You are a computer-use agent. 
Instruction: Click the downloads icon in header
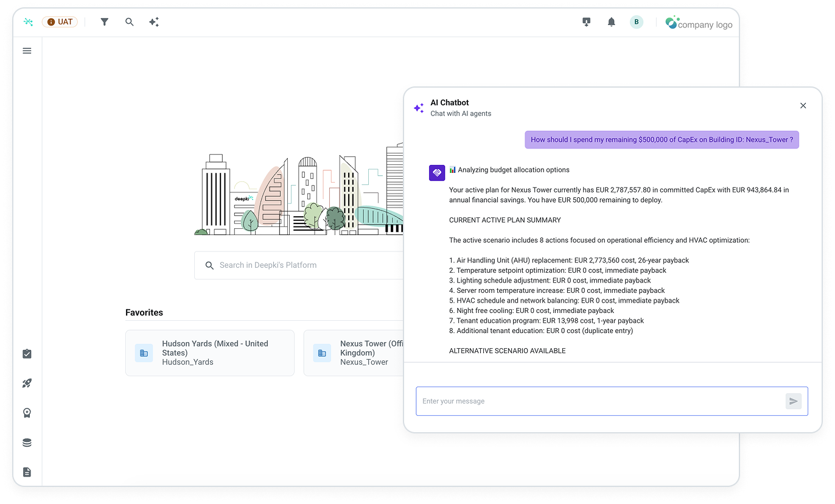[587, 22]
